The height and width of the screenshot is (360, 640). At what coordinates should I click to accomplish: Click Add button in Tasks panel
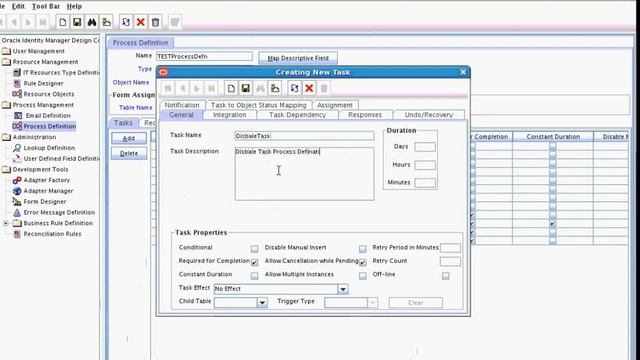pos(129,138)
